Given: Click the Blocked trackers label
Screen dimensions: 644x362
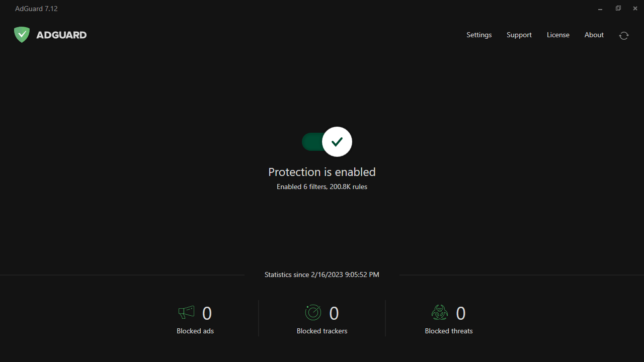Looking at the screenshot, I should point(322,331).
